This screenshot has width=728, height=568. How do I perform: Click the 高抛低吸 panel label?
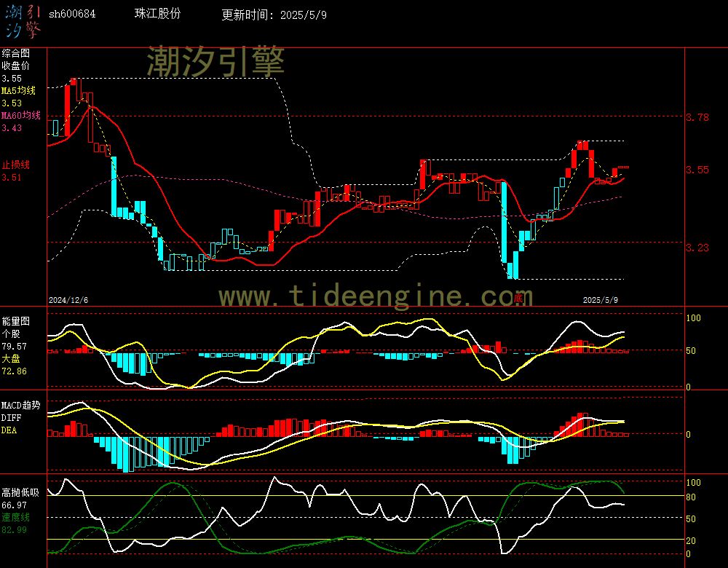(x=20, y=492)
